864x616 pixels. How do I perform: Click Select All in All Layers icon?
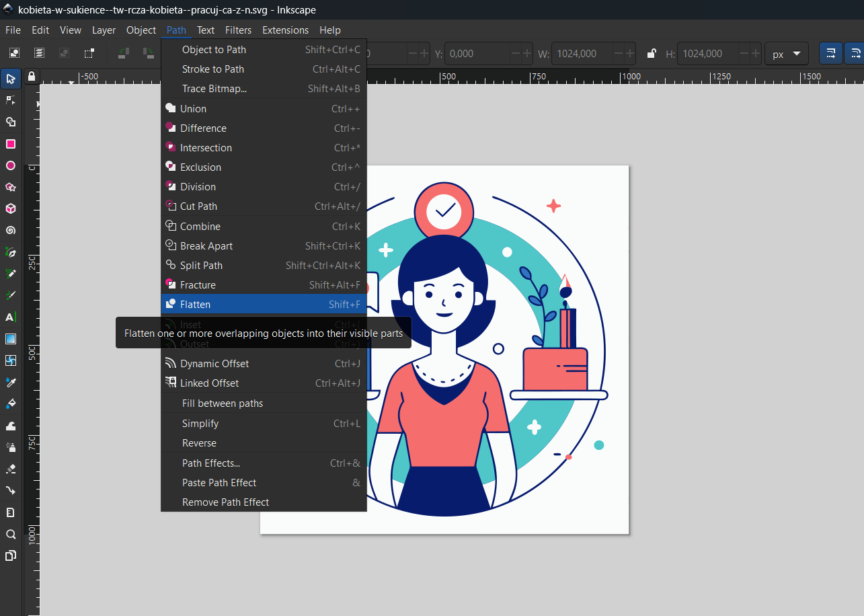[40, 53]
